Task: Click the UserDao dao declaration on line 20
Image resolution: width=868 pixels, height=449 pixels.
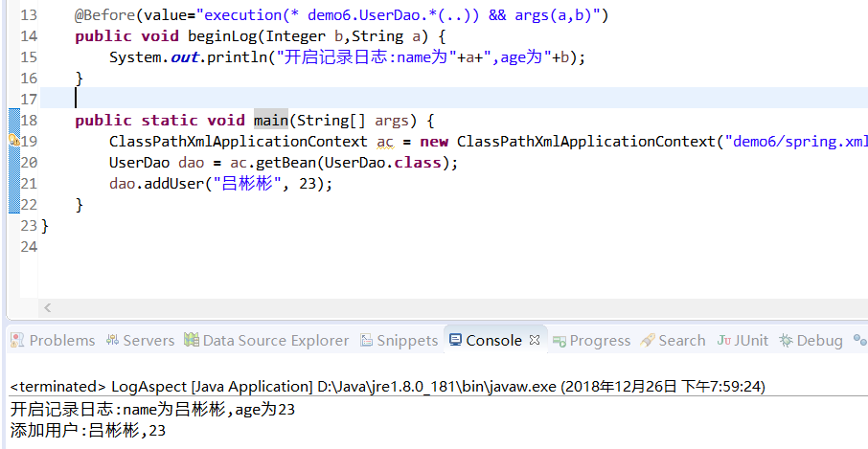Action: 157,163
